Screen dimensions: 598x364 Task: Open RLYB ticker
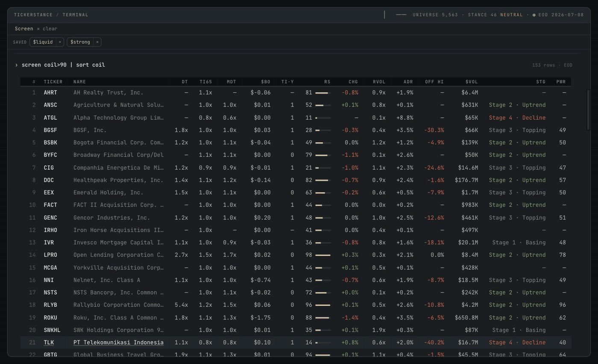(50, 305)
